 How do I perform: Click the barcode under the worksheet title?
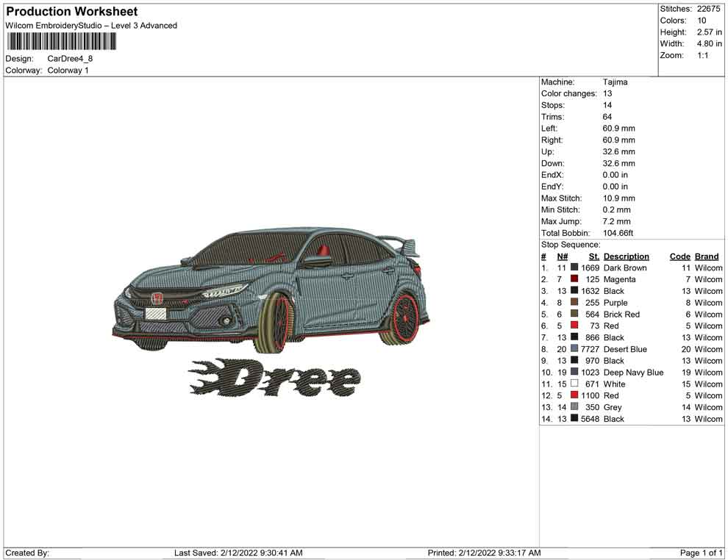(x=61, y=42)
